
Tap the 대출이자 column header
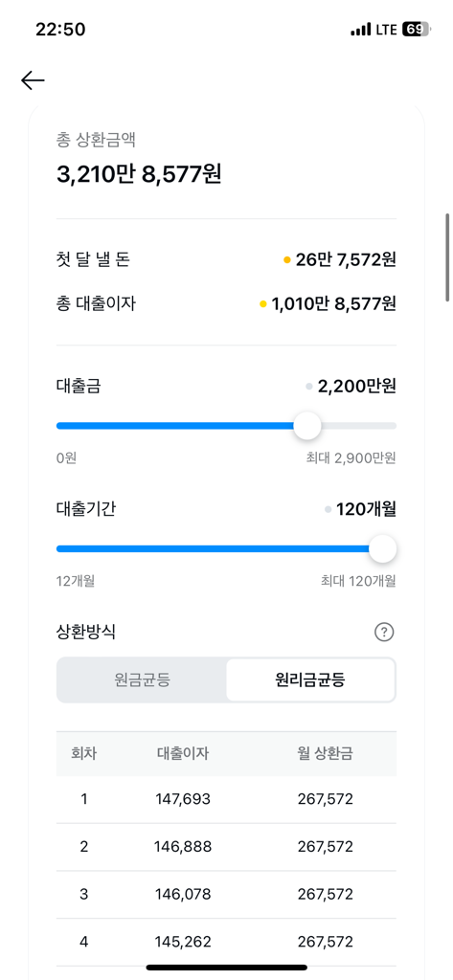[183, 754]
